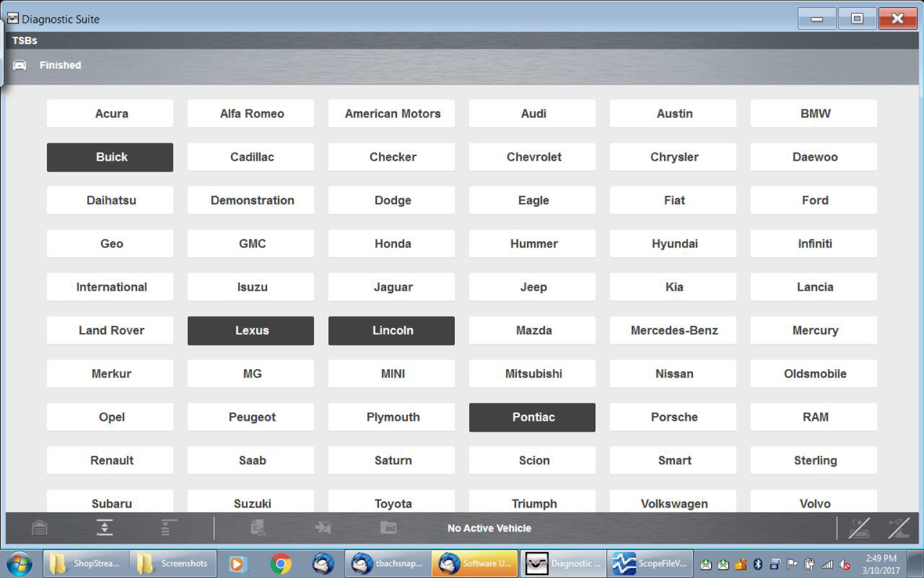This screenshot has width=924, height=578.
Task: Click the scan tool disconnect icon at far right
Action: click(899, 528)
